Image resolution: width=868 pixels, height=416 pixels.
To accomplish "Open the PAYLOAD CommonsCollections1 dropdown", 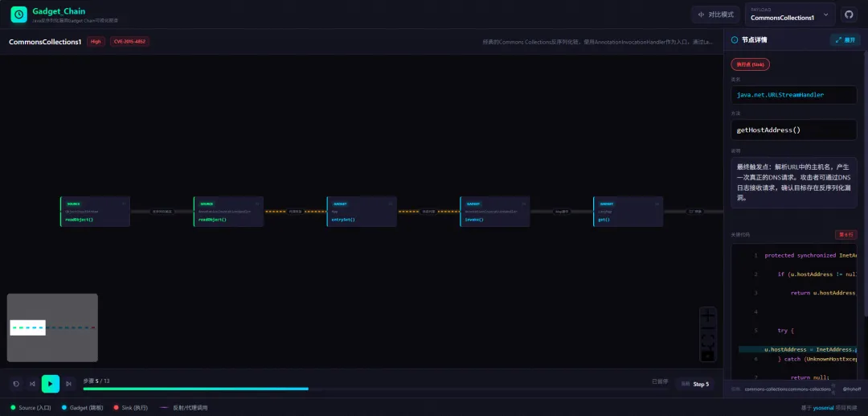I will click(x=790, y=14).
